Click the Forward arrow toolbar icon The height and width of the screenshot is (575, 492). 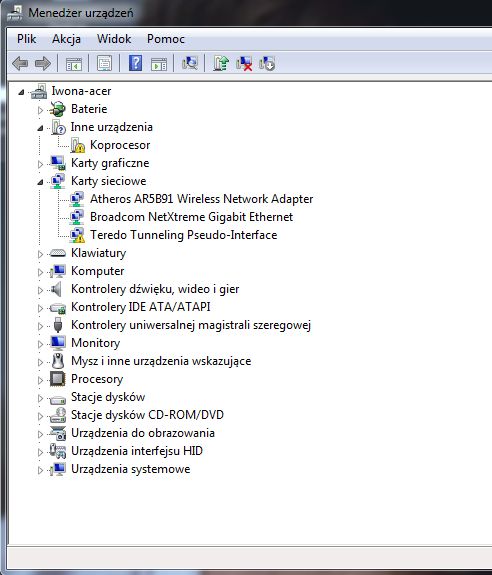pos(43,63)
